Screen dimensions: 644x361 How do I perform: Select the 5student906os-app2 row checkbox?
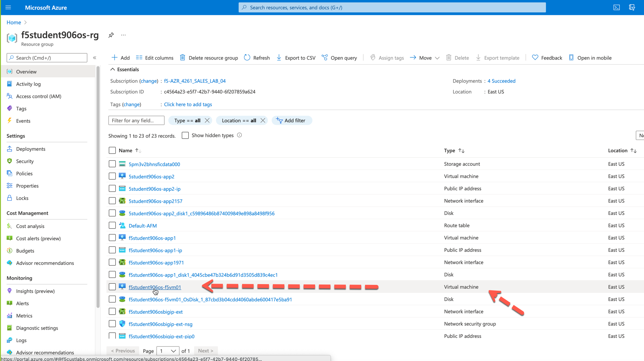(x=112, y=176)
